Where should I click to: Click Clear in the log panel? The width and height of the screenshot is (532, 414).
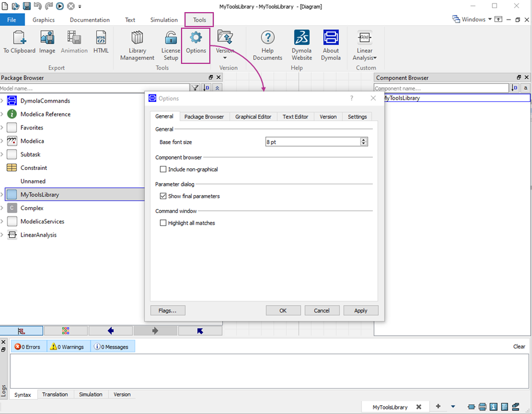[x=519, y=347]
